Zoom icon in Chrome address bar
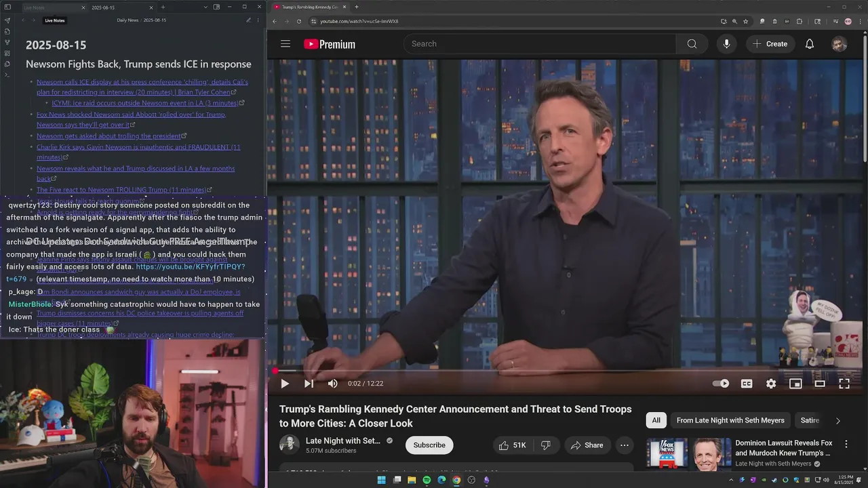Viewport: 868px width, 488px height. tap(734, 21)
